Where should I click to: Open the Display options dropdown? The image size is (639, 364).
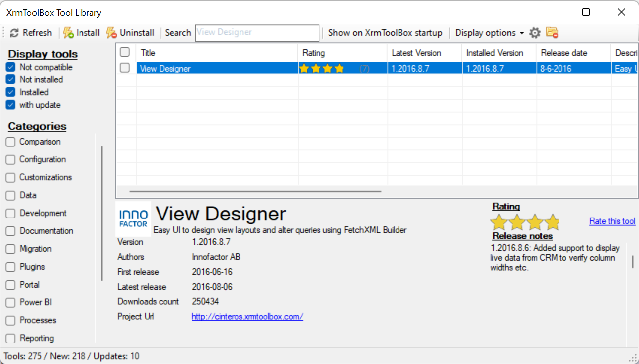coord(489,33)
